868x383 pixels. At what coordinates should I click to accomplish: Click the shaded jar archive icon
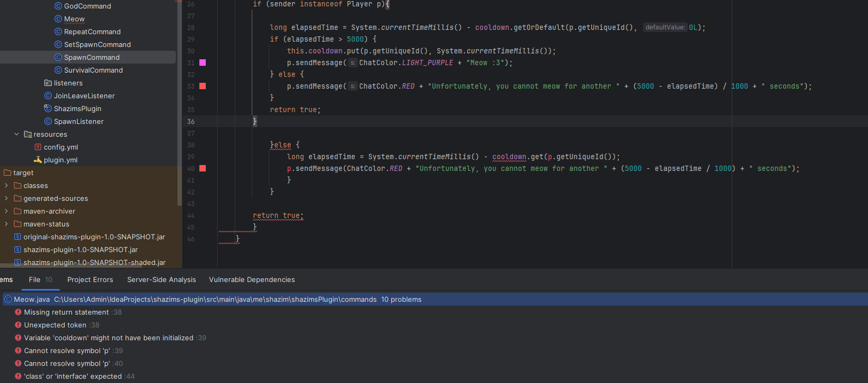(x=18, y=262)
